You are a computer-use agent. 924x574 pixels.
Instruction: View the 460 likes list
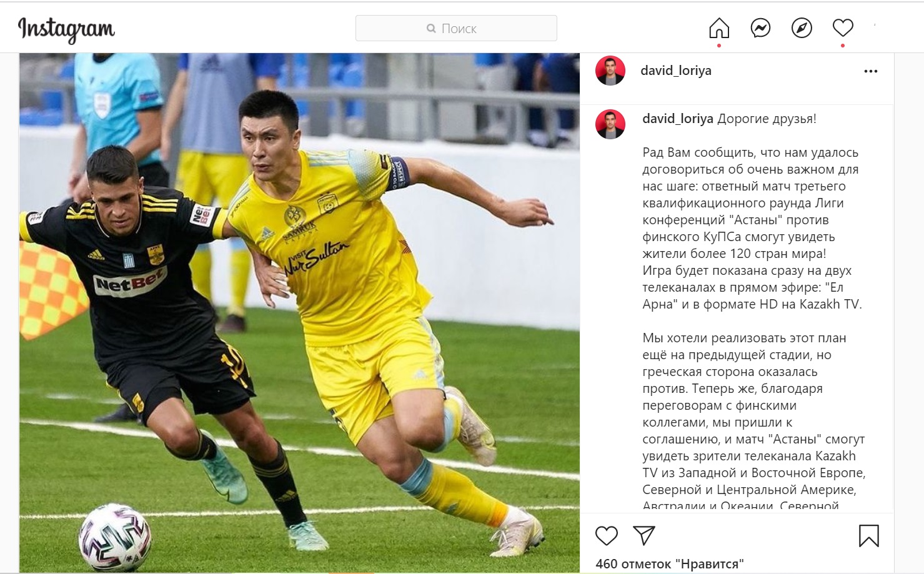(x=670, y=564)
